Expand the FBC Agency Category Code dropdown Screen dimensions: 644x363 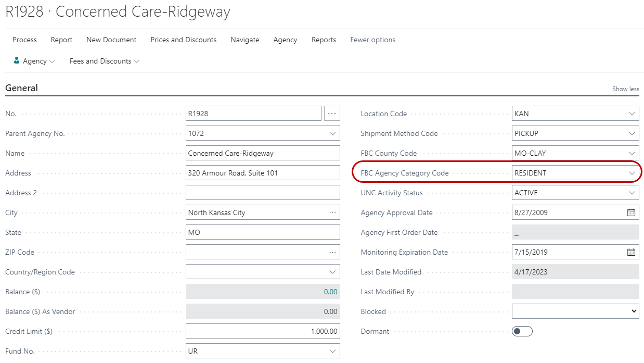(632, 173)
